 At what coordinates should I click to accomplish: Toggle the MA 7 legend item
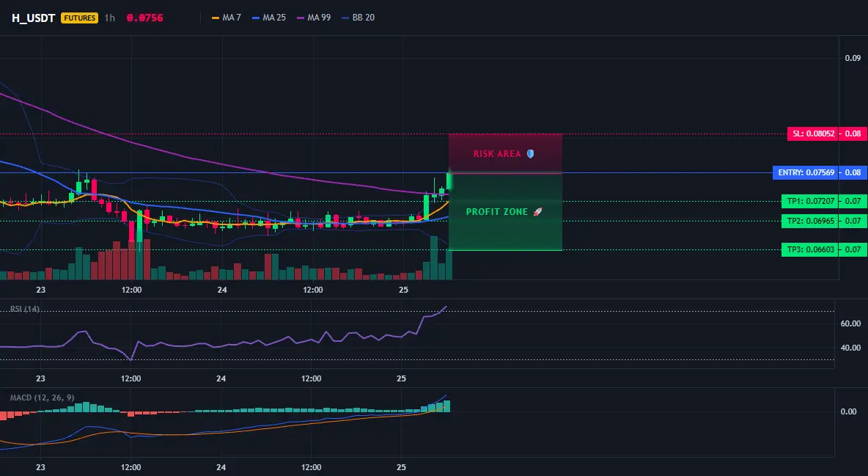click(x=227, y=18)
